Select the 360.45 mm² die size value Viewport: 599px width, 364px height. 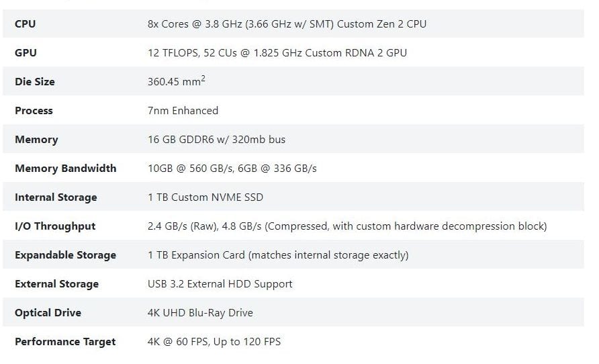pyautogui.click(x=176, y=82)
